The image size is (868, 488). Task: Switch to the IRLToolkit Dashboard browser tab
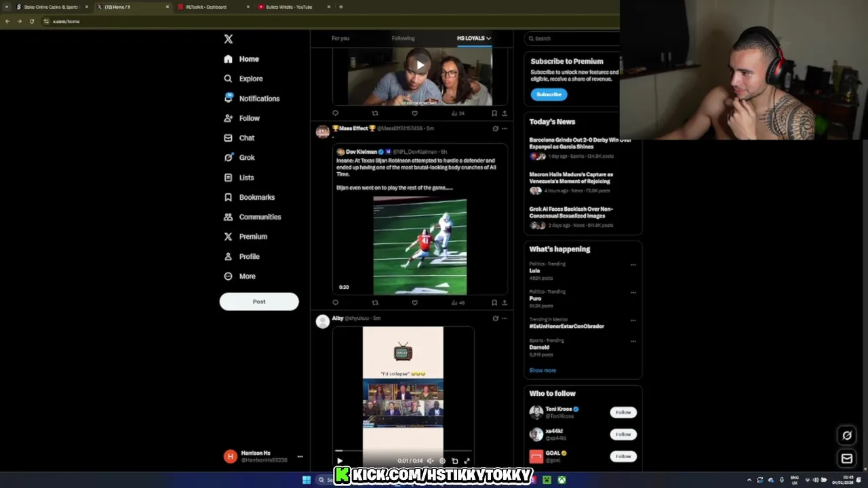click(213, 7)
